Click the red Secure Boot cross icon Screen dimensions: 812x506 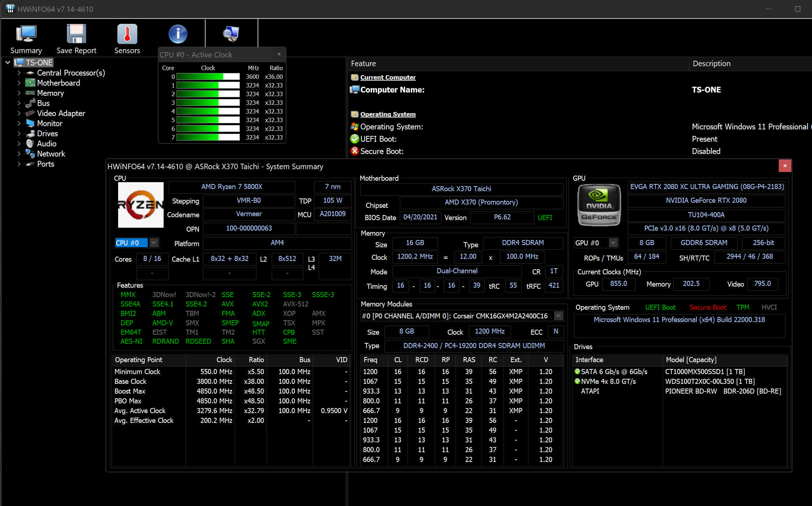click(355, 151)
